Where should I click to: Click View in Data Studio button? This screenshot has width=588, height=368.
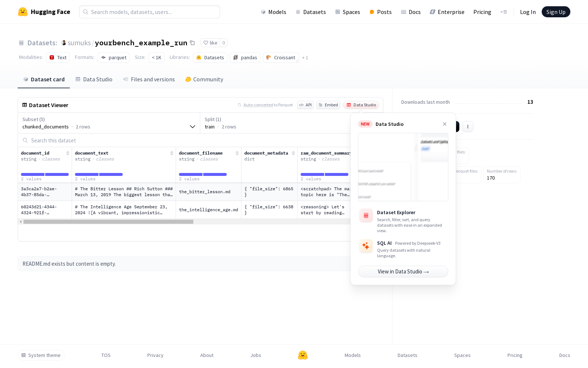tap(403, 272)
